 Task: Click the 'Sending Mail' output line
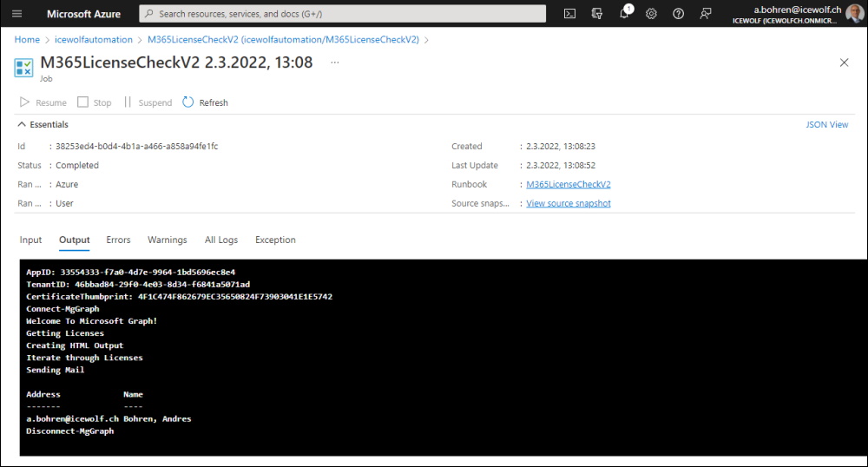55,370
